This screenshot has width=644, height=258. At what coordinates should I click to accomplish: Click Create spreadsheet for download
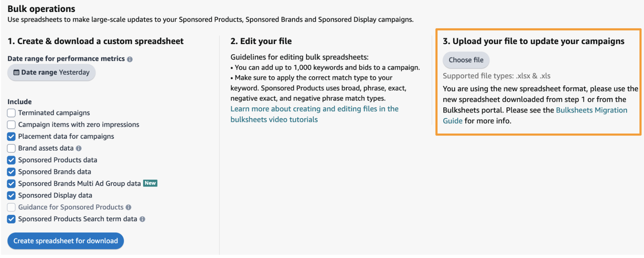[x=65, y=241]
